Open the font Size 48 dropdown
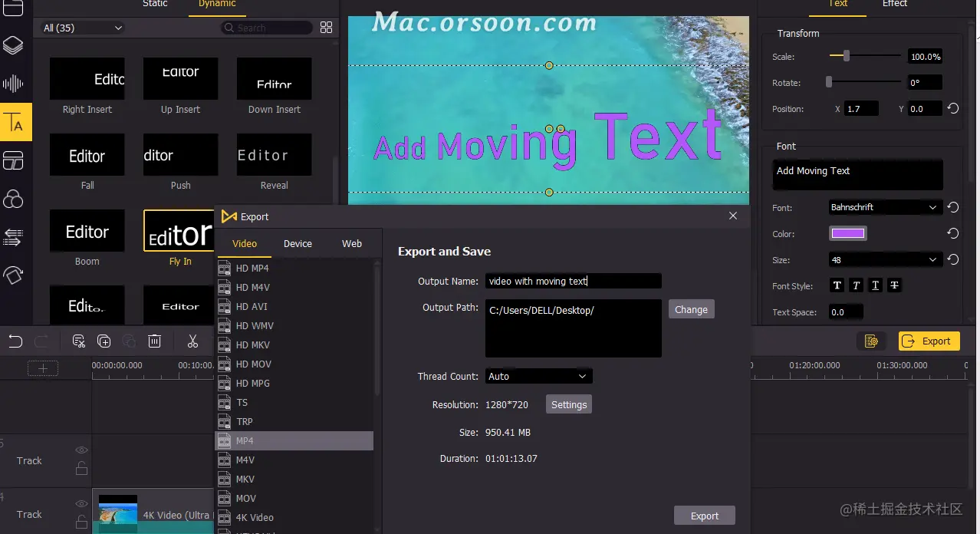Screen dimensions: 980x534 tap(886, 260)
